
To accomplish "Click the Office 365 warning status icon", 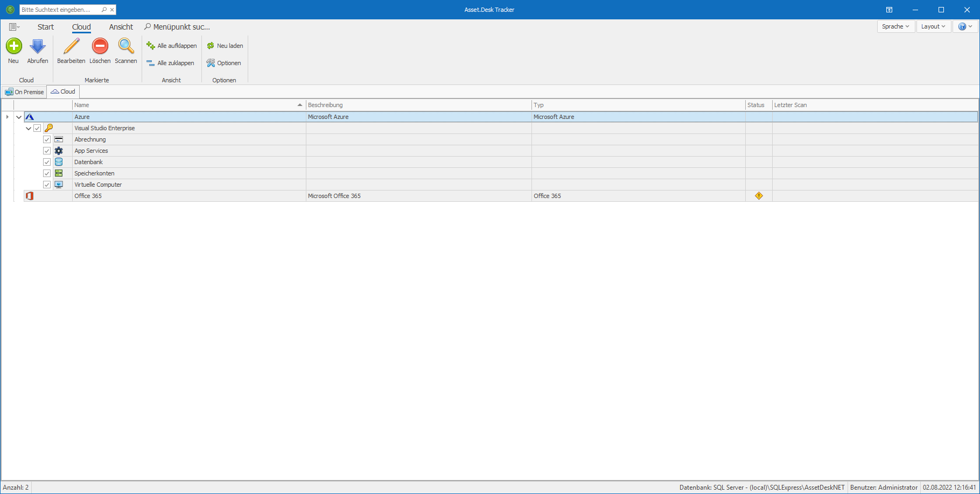I will [x=759, y=196].
